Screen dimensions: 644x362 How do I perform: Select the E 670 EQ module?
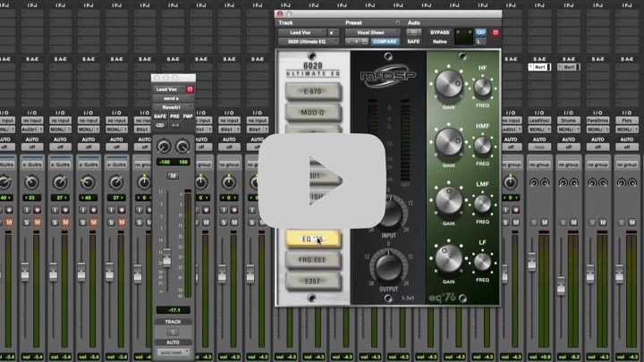312,91
